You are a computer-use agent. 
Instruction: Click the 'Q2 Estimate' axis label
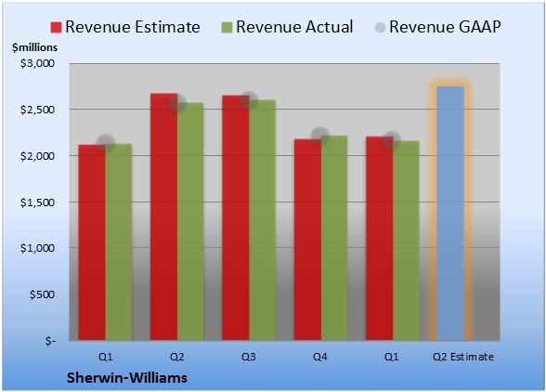tap(463, 357)
